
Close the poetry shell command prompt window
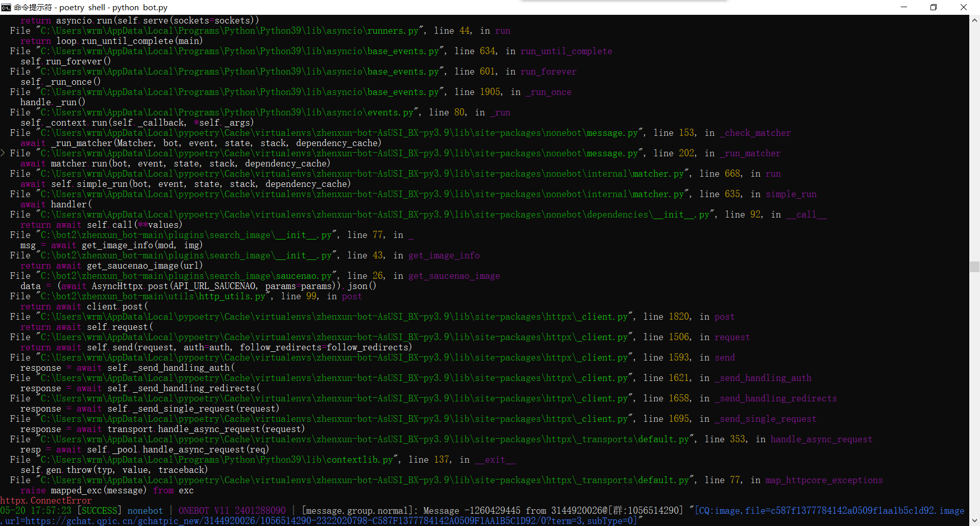pos(964,7)
